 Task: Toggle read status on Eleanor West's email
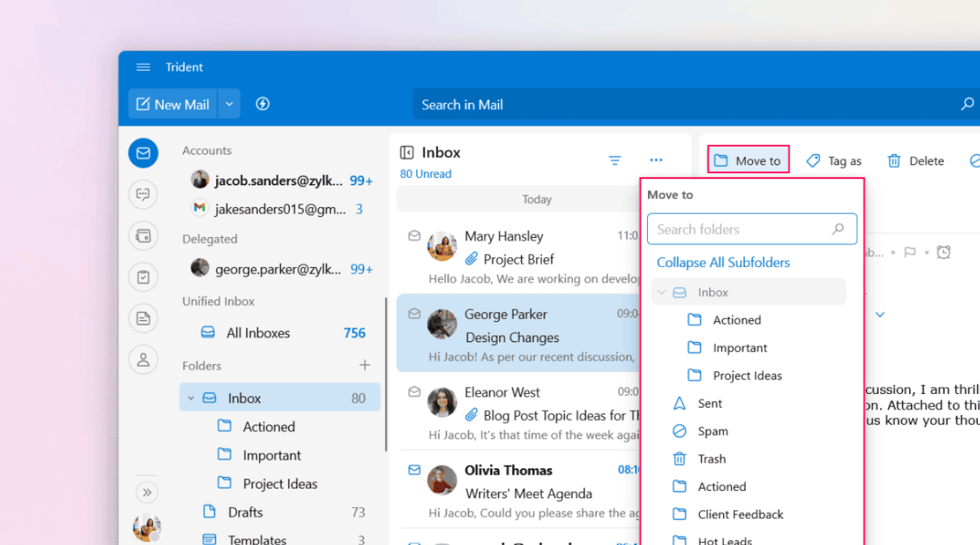[414, 392]
